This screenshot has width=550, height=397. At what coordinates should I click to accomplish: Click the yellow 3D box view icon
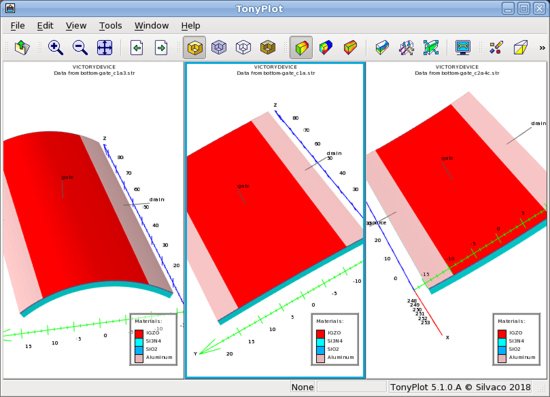521,47
